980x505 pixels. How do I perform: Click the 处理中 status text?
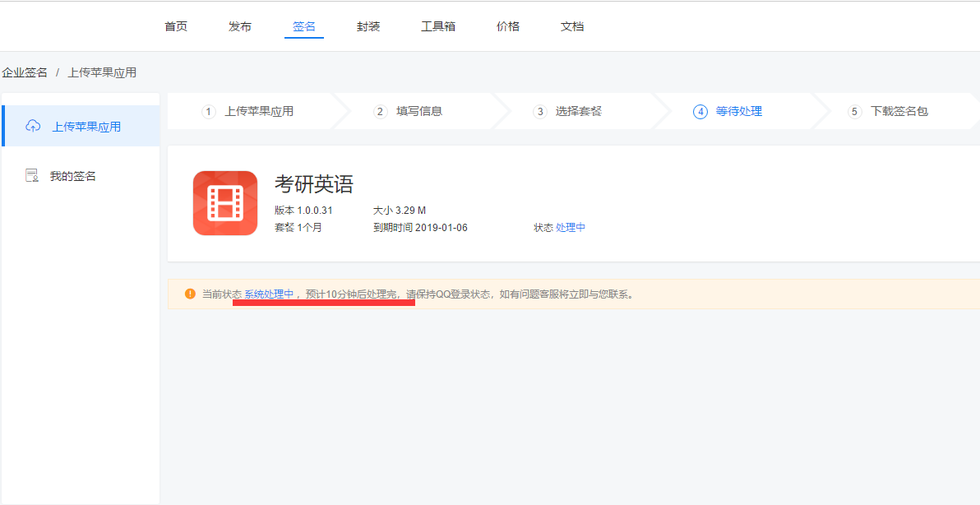tap(571, 227)
